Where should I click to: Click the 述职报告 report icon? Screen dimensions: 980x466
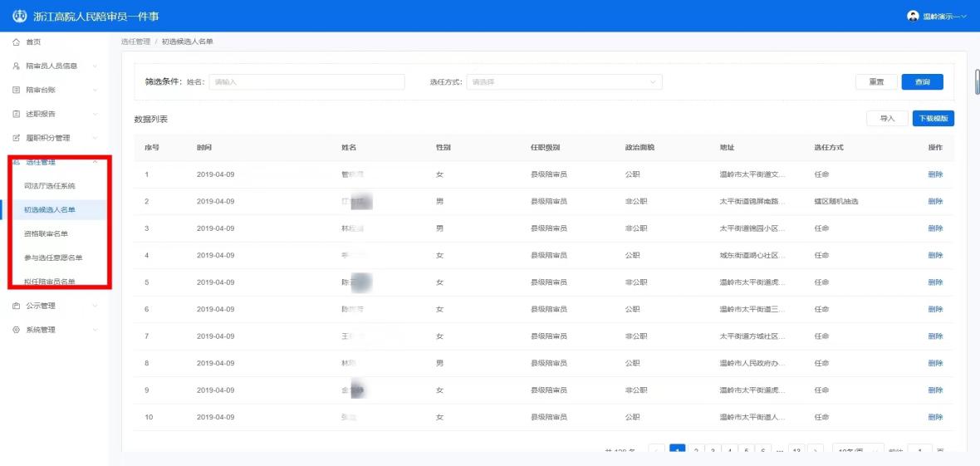point(16,114)
